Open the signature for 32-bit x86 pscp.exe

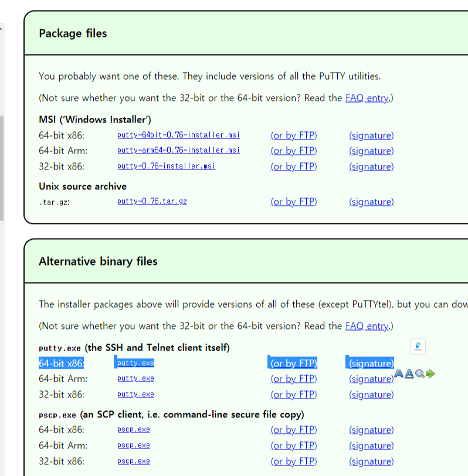(371, 461)
